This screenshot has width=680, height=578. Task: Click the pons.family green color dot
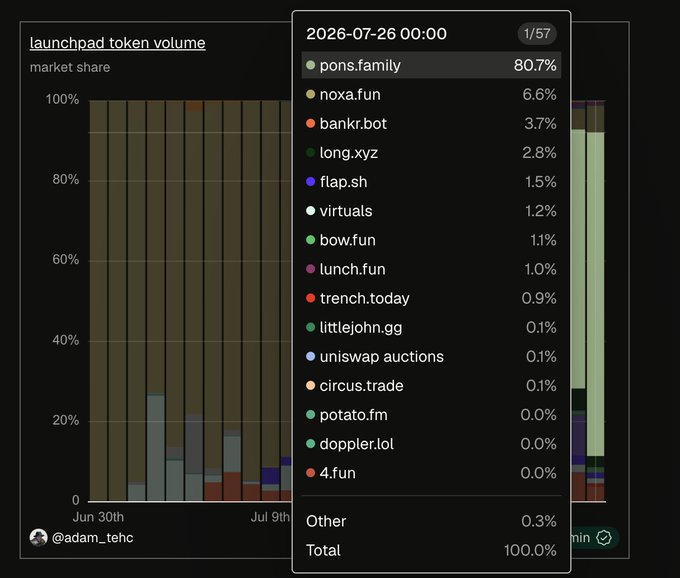coord(311,65)
